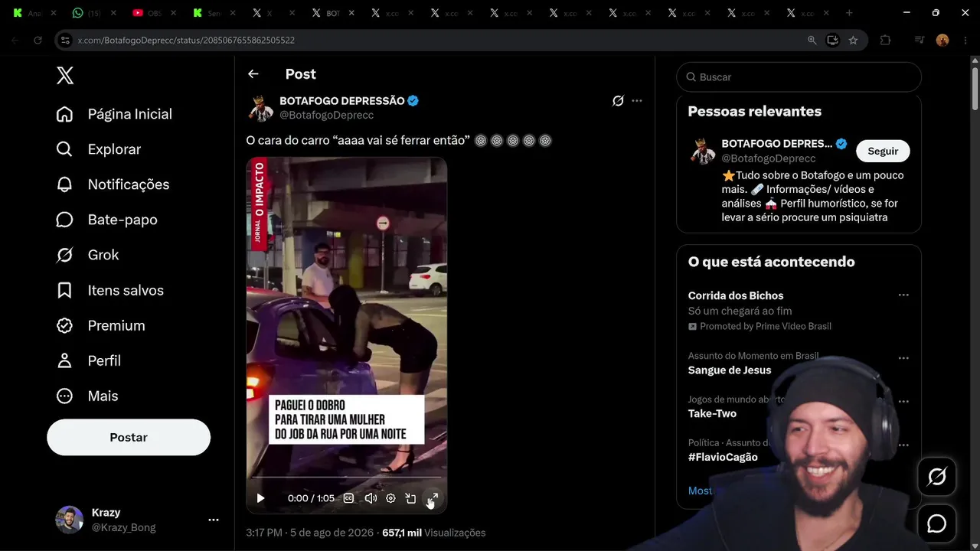Screen dimensions: 980x551
Task: Open the Premium page
Action: [x=101, y=325]
